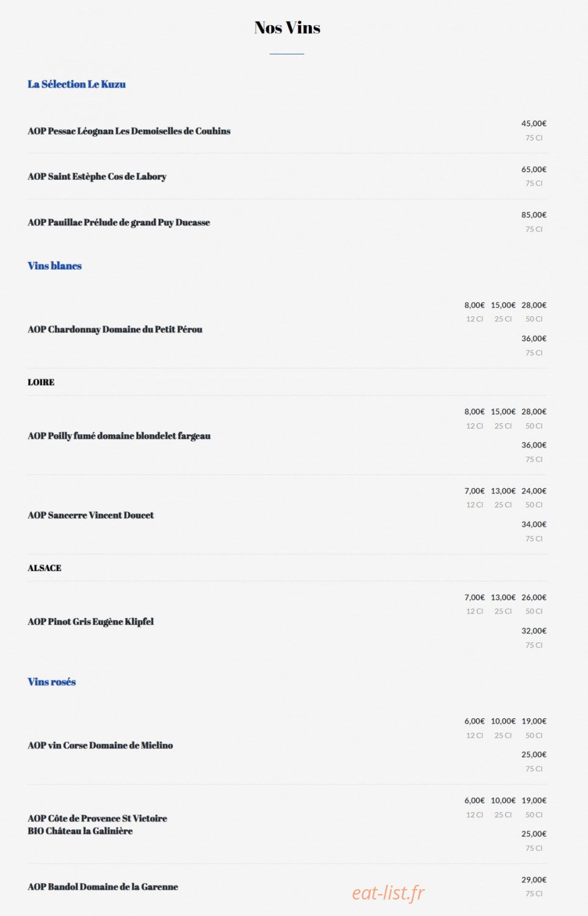The width and height of the screenshot is (588, 916).
Task: Select AOP Pessac Léognan Les Demoiselles de Couhins
Action: (x=129, y=131)
